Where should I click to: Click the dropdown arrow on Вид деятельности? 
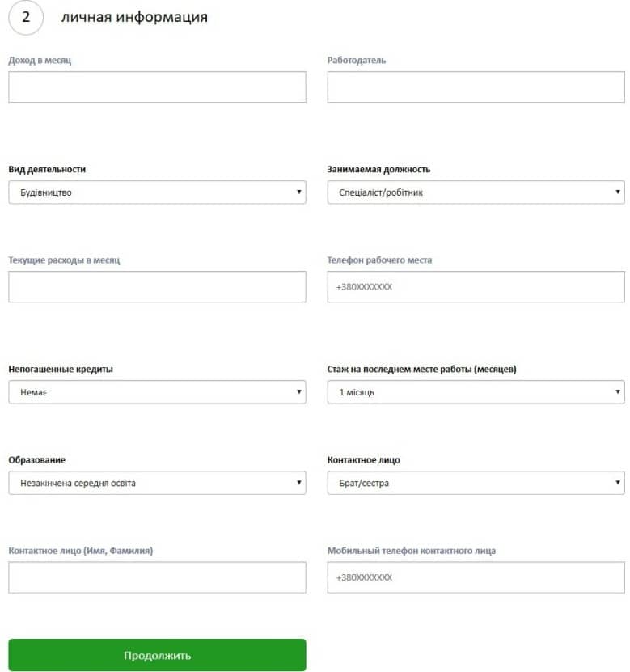[298, 192]
